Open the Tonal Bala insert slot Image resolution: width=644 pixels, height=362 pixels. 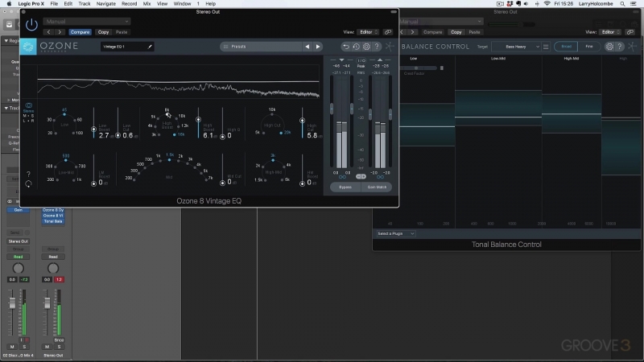[53, 221]
